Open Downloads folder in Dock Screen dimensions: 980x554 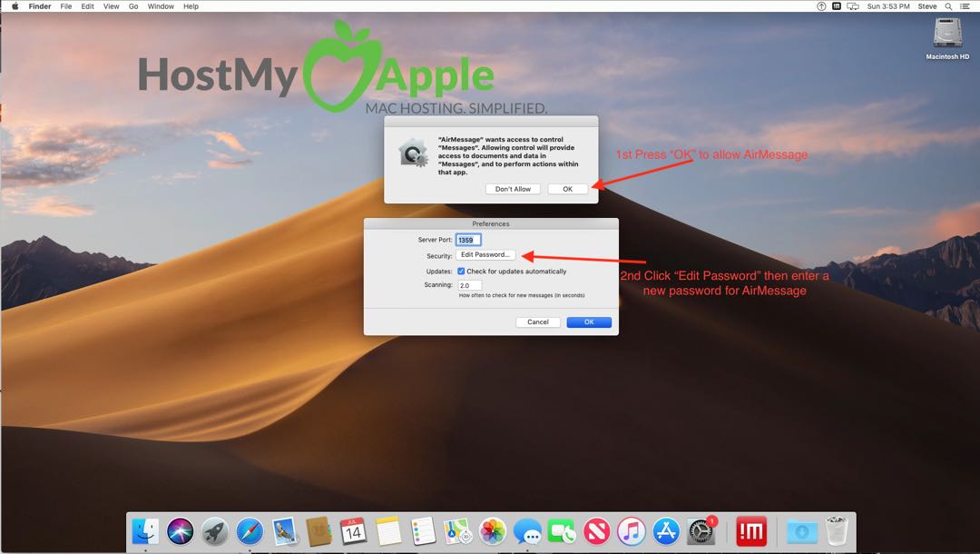pyautogui.click(x=802, y=532)
